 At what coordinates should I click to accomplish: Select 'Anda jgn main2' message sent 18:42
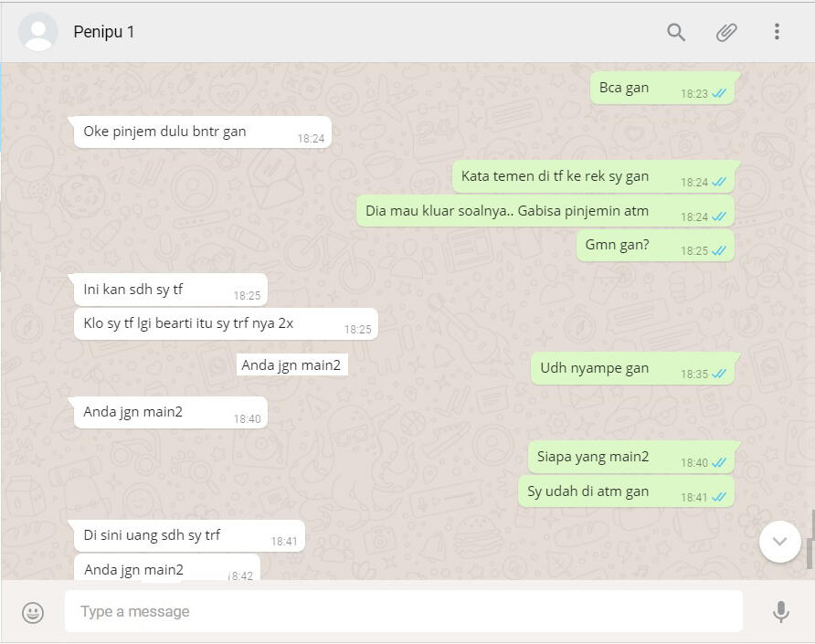point(167,567)
